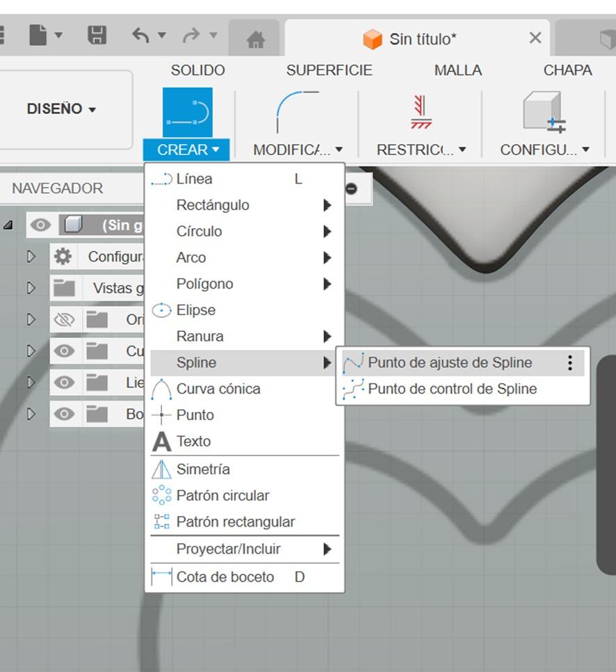Expand the Configuración tree node arrow

(x=31, y=257)
